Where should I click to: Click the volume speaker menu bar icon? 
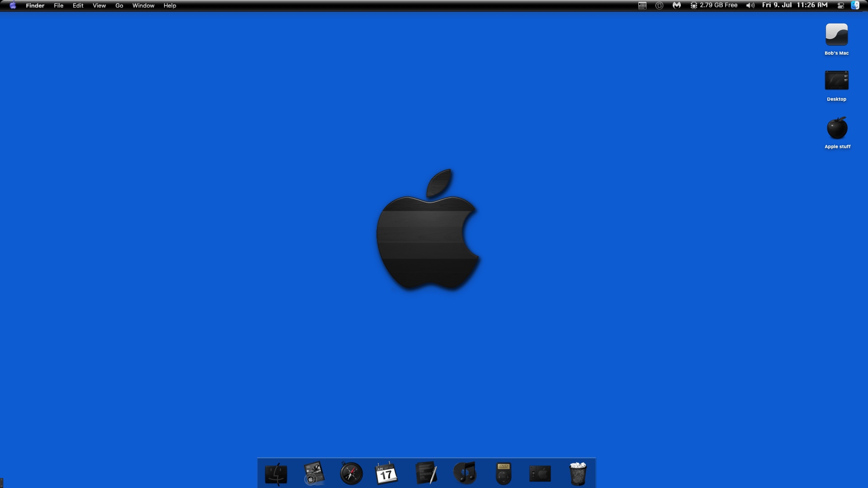(750, 5)
